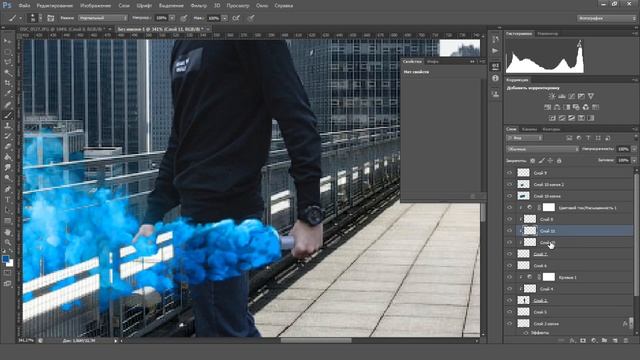
Task: Hide the Слой 5 layer
Action: tap(509, 312)
